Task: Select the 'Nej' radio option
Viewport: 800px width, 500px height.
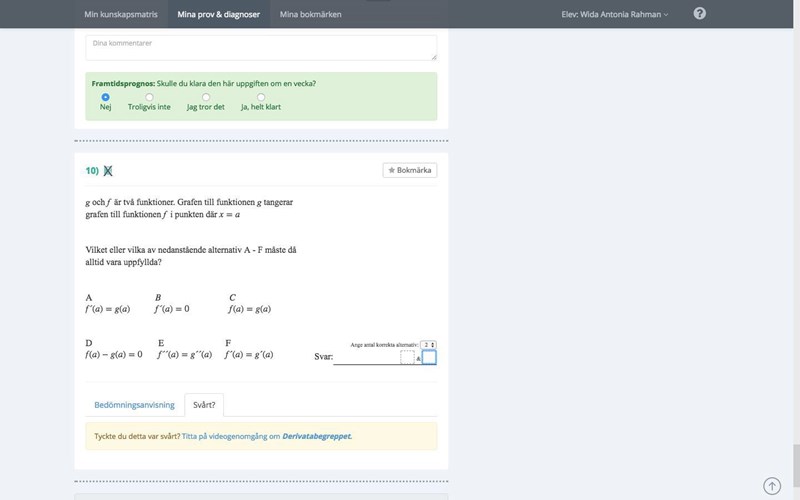Action: [105, 97]
